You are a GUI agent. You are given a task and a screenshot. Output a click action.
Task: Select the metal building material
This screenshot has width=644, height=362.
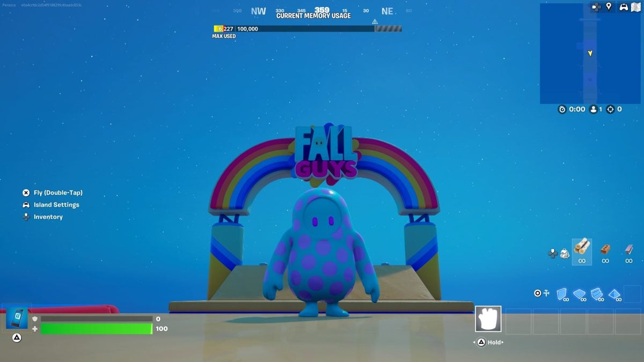click(x=629, y=248)
